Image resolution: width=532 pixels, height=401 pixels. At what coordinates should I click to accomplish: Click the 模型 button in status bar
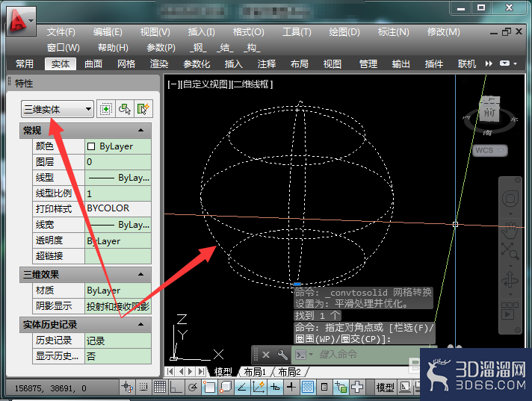[386, 387]
